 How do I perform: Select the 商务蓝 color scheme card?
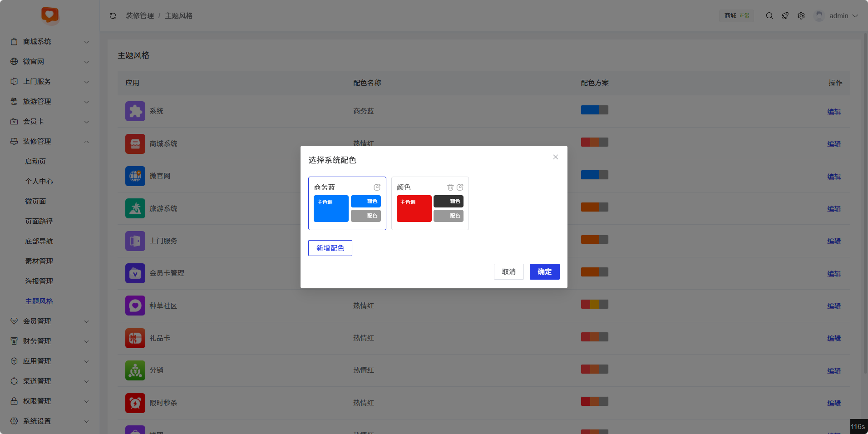tap(347, 203)
